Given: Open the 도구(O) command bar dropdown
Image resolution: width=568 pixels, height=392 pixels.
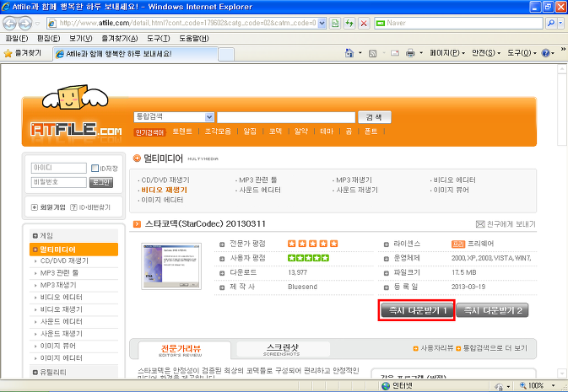Looking at the screenshot, I should click(x=522, y=53).
